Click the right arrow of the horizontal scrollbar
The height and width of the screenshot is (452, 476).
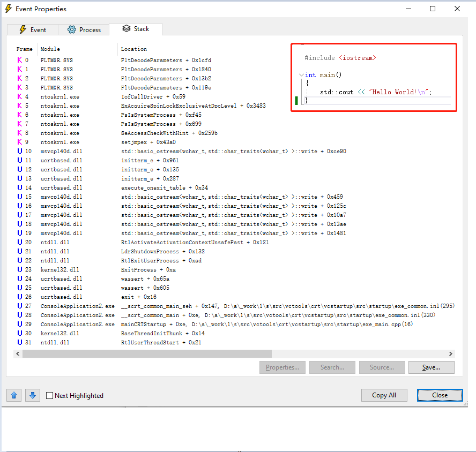click(451, 353)
